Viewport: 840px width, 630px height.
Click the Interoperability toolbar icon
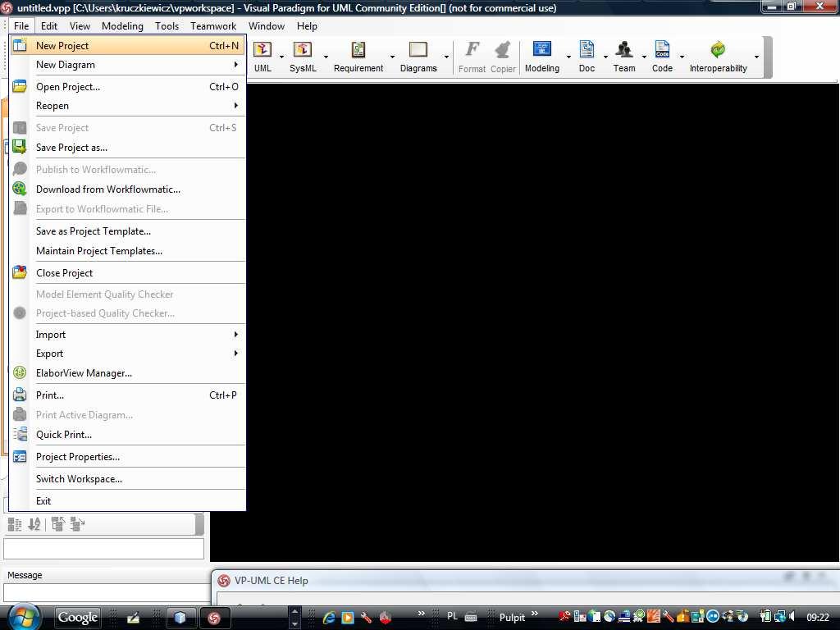pyautogui.click(x=718, y=50)
